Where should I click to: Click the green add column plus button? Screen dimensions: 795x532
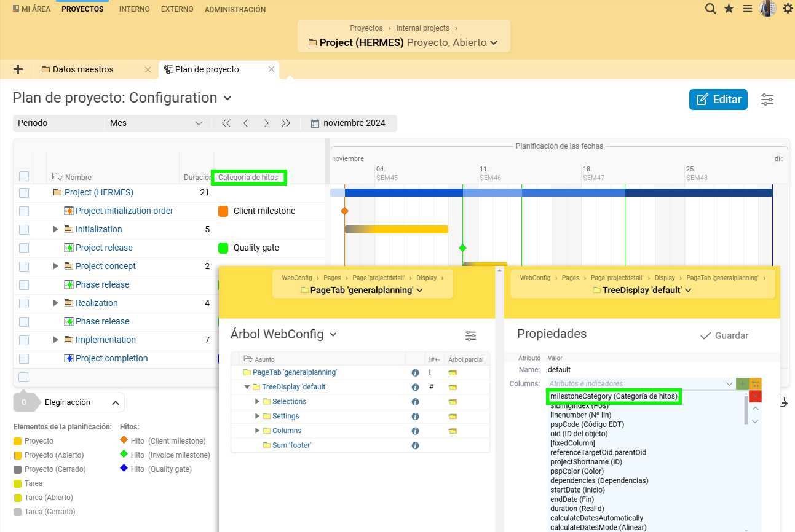click(742, 384)
